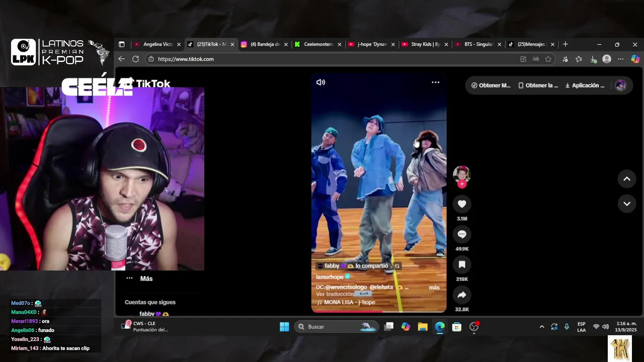Seek using the video progress bar

click(379, 311)
